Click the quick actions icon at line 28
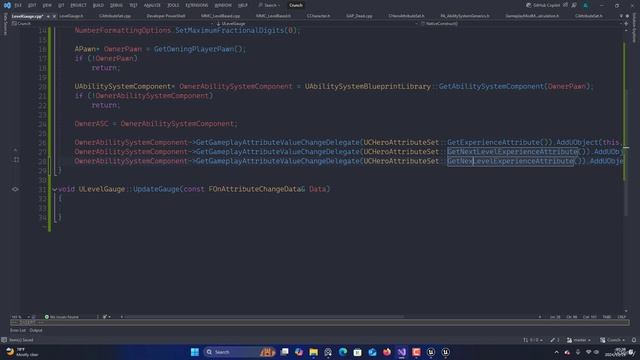The image size is (640, 360). 16,160
